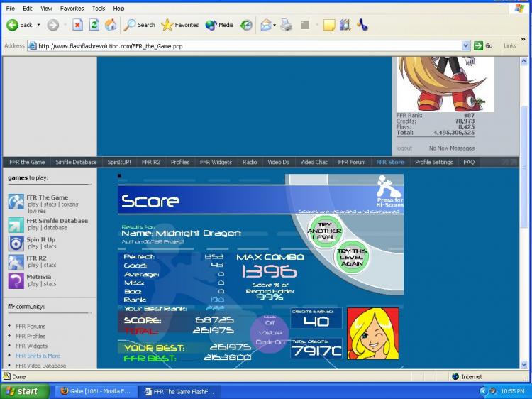Open the Favorites menu in the menu bar

(72, 8)
